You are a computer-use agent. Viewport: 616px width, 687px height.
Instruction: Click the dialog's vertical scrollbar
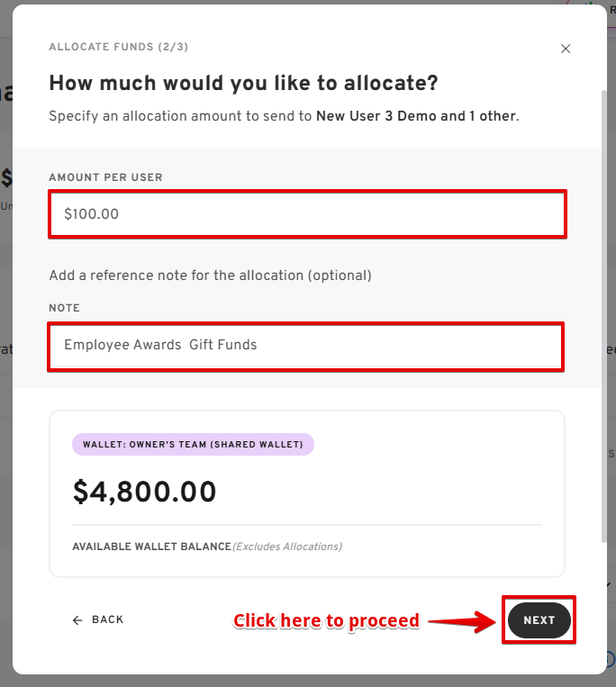click(603, 315)
